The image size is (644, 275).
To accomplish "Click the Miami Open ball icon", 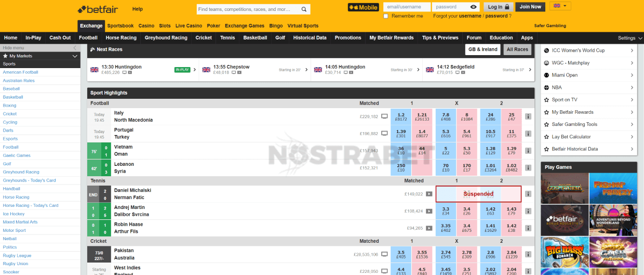I will [546, 75].
